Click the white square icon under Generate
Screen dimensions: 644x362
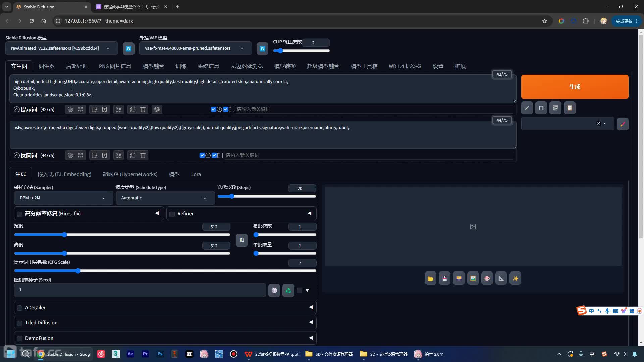tap(541, 108)
